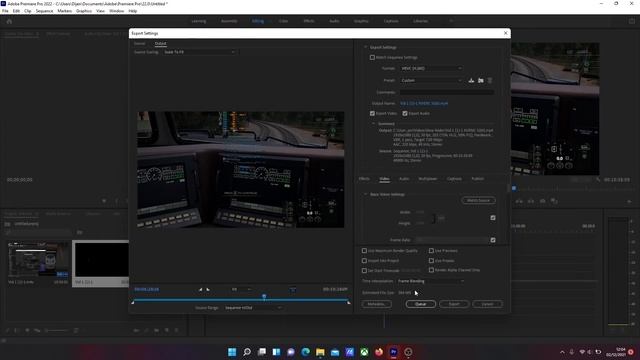Open Chat app in the taskbar
The image size is (640, 360).
[291, 352]
